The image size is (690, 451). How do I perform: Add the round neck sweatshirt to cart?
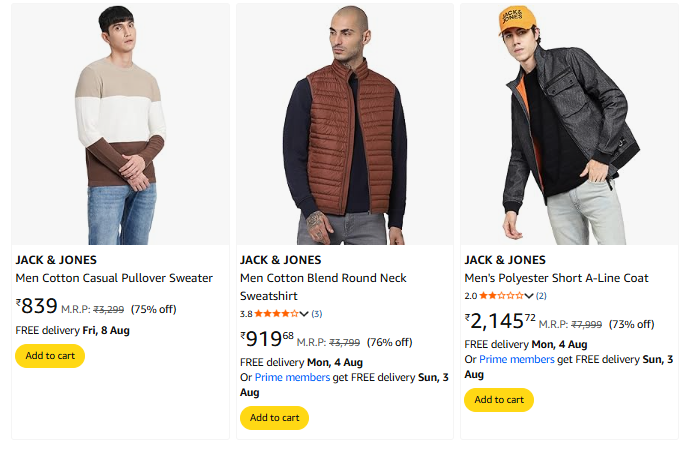274,418
